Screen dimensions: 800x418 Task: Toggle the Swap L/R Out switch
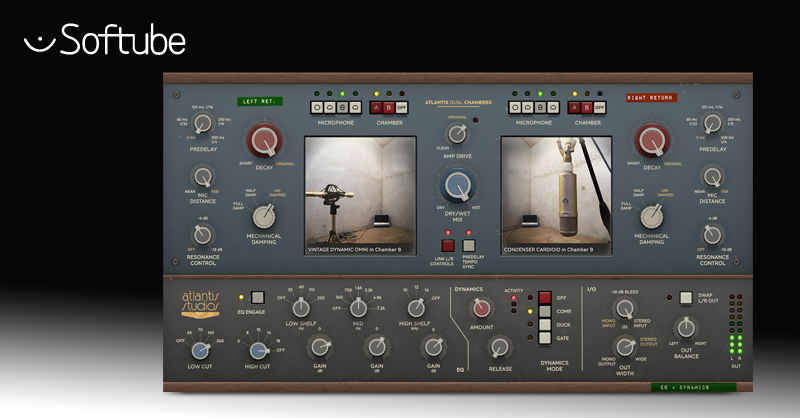tap(686, 298)
